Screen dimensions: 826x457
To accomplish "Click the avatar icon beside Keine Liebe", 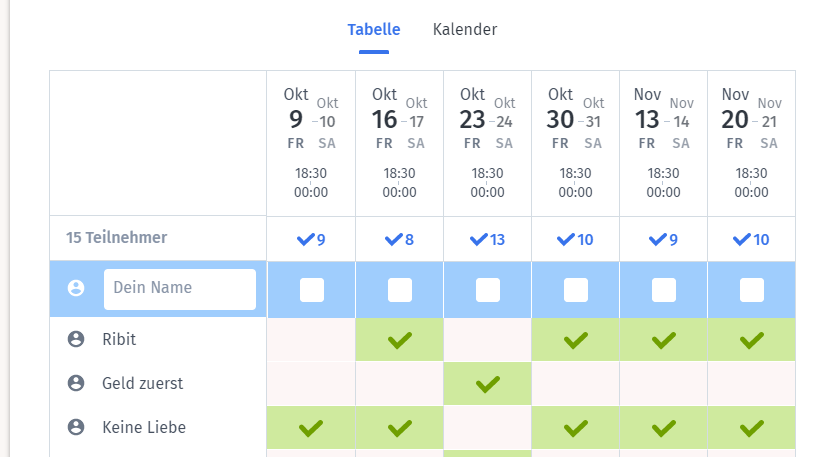I will click(76, 427).
